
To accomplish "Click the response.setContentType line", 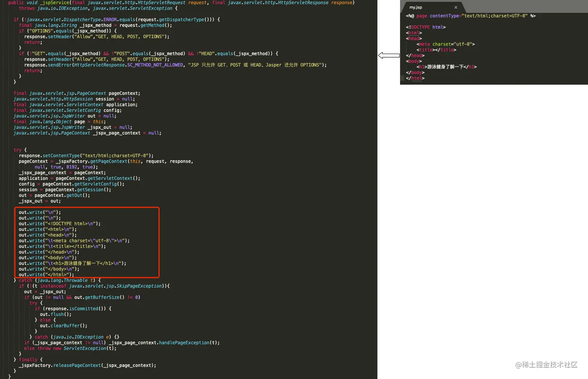I will (86, 155).
